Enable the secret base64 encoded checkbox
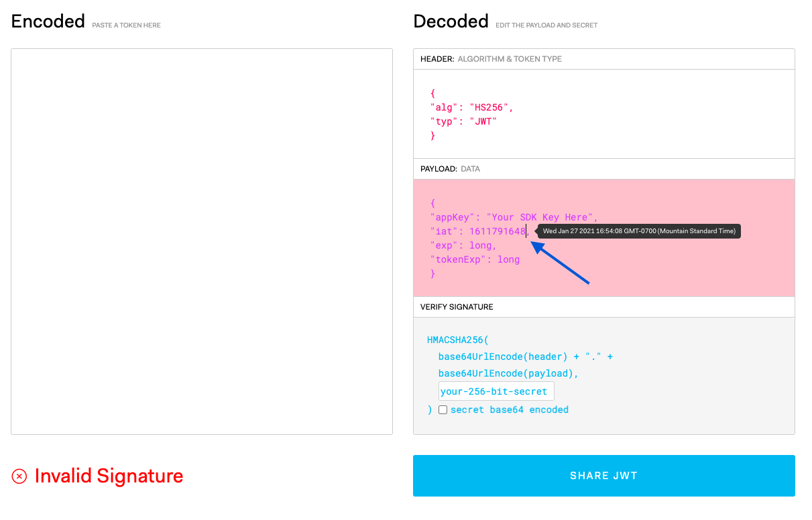This screenshot has width=812, height=520. click(443, 409)
